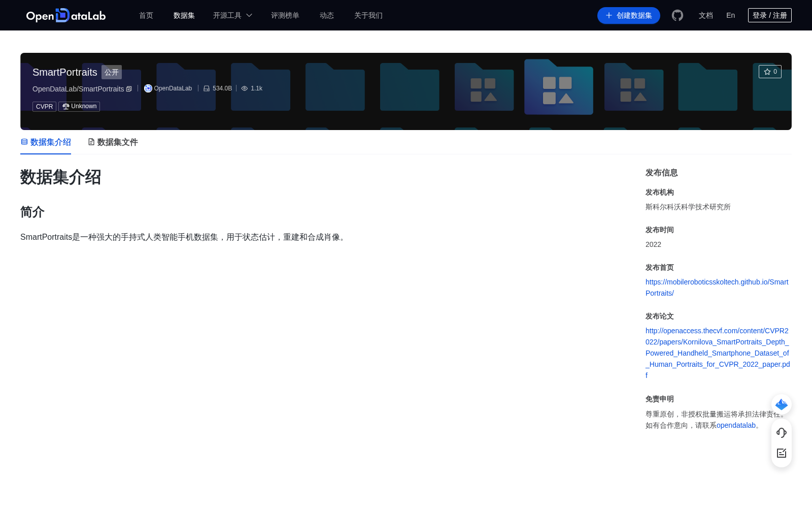Go to 首页 in the navigation

(x=146, y=15)
